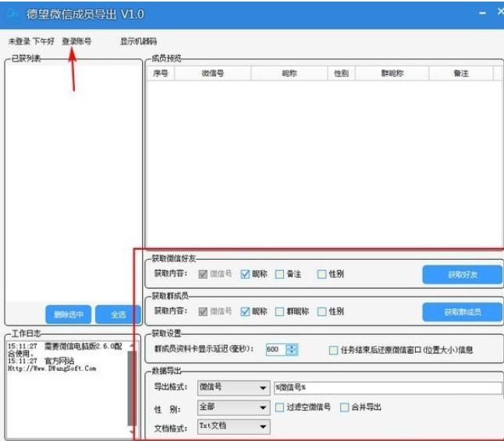Decrease delay with spinner down arrow
Image resolution: width=504 pixels, height=441 pixels.
(292, 353)
